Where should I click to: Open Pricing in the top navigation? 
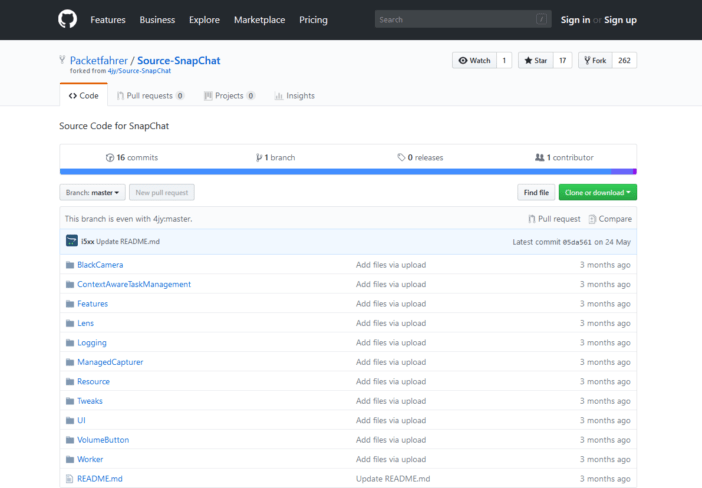313,20
